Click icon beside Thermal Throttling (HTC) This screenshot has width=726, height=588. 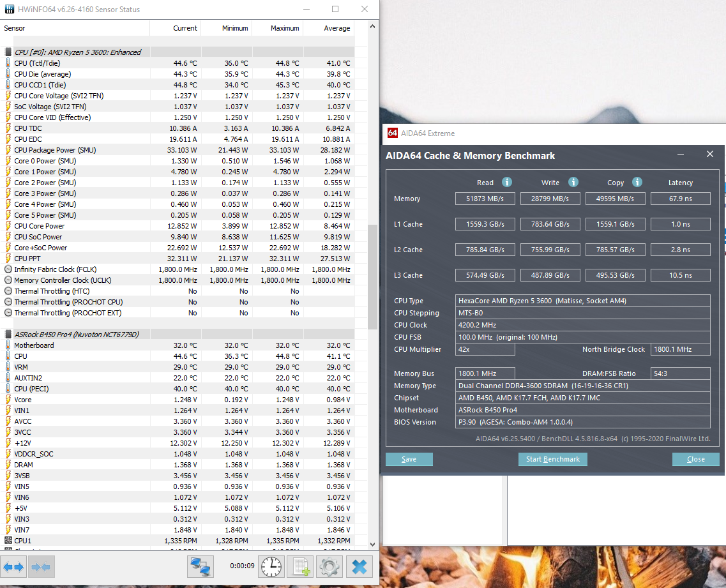pos(8,290)
